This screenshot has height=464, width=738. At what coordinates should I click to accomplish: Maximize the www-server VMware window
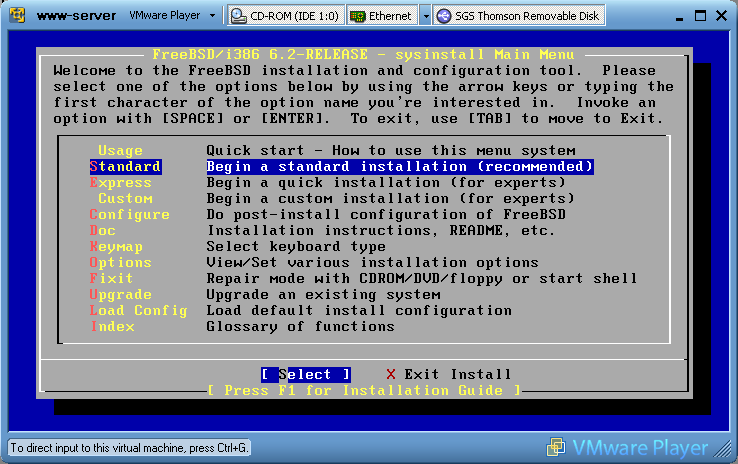(700, 16)
